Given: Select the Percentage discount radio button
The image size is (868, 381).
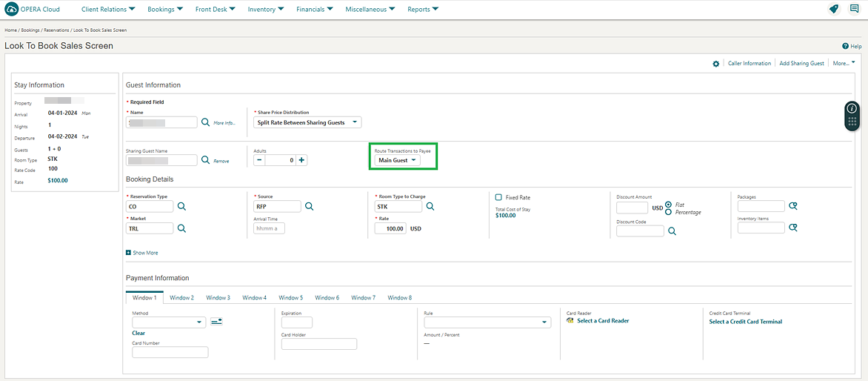Looking at the screenshot, I should [669, 212].
